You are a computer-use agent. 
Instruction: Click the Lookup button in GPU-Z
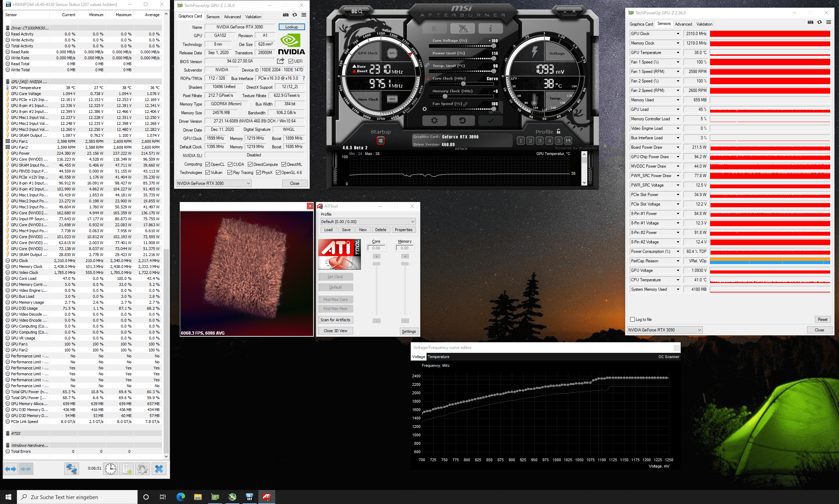click(x=291, y=27)
